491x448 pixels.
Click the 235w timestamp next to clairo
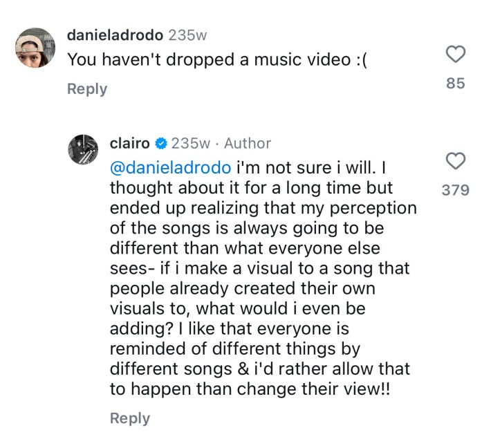click(x=190, y=144)
